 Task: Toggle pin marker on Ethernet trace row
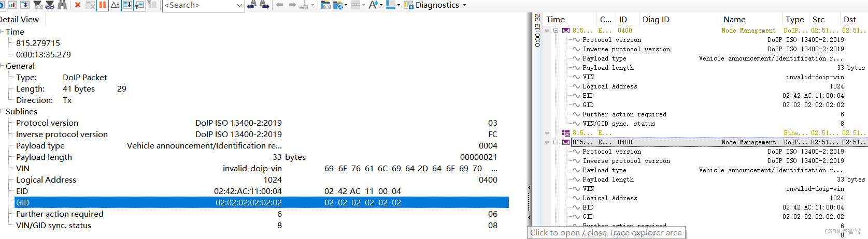click(547, 133)
